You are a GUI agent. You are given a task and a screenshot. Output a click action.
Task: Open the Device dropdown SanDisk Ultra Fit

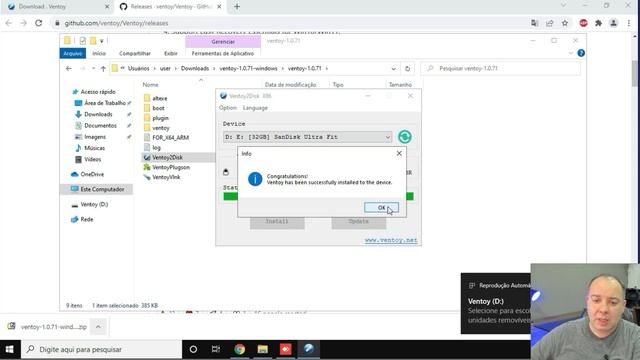tap(307, 137)
